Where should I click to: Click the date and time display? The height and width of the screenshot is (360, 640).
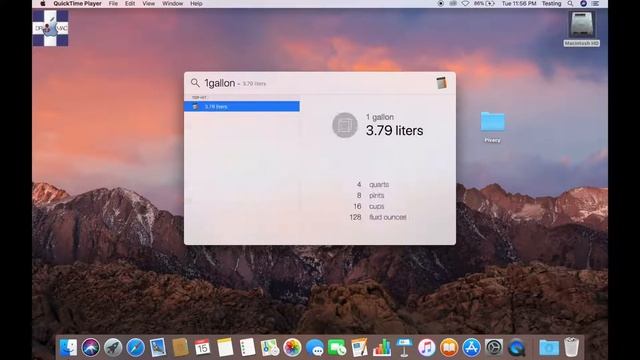click(519, 4)
